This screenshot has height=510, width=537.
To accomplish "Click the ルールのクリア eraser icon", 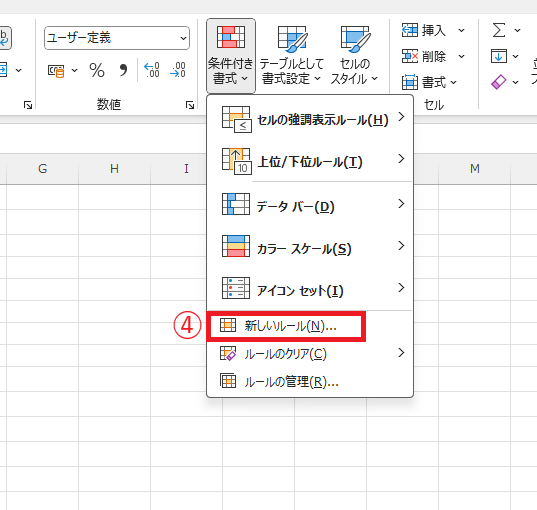I will tap(228, 353).
